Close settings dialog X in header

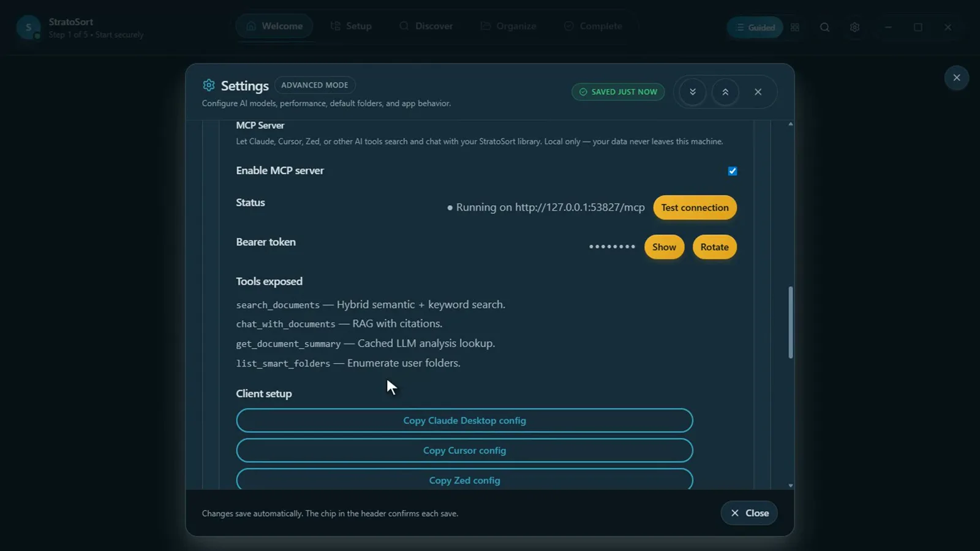[758, 92]
